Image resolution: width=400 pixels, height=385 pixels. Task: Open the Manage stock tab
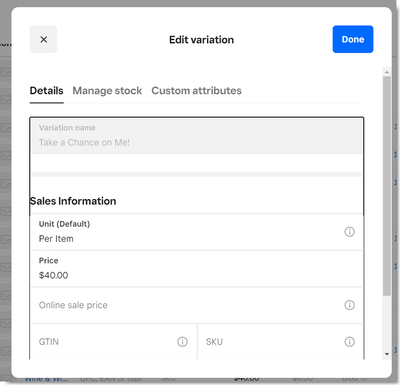pos(107,91)
